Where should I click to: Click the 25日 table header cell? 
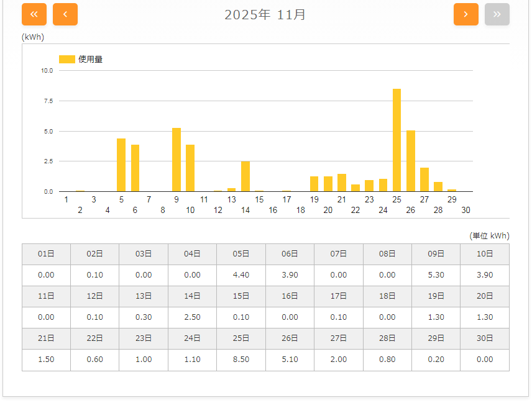241,338
